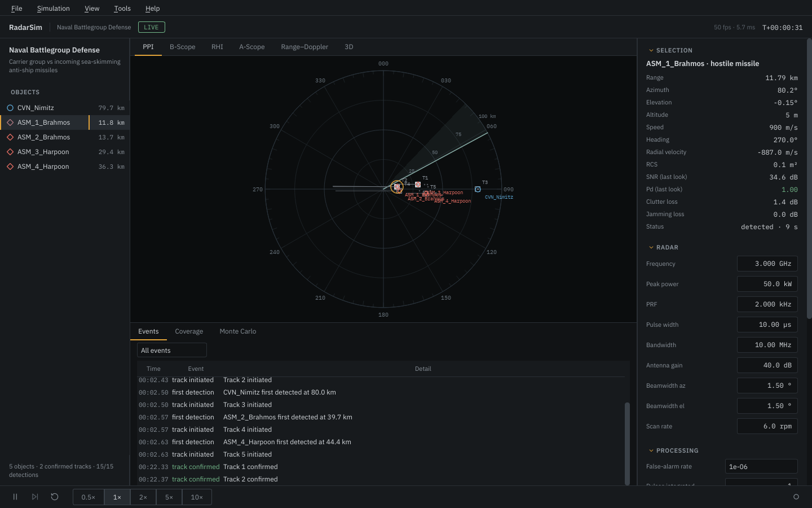The image size is (812, 508).
Task: Click the CVN_Nimitz marker on the PPI plot
Action: click(478, 189)
